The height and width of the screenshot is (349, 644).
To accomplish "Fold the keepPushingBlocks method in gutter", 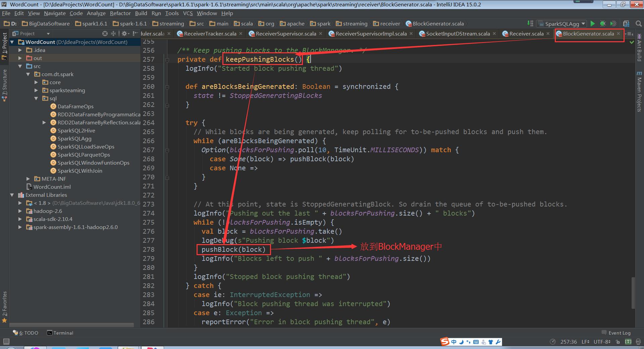I will point(167,59).
